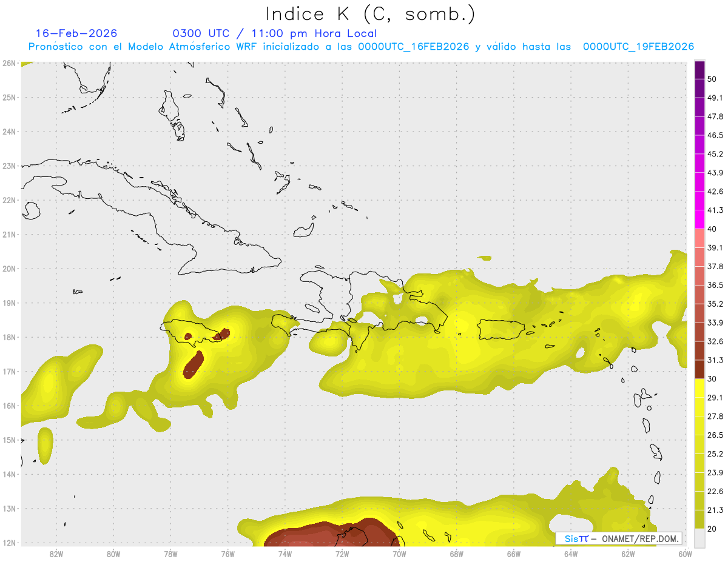Click the latitude label '18N'

(x=8, y=337)
